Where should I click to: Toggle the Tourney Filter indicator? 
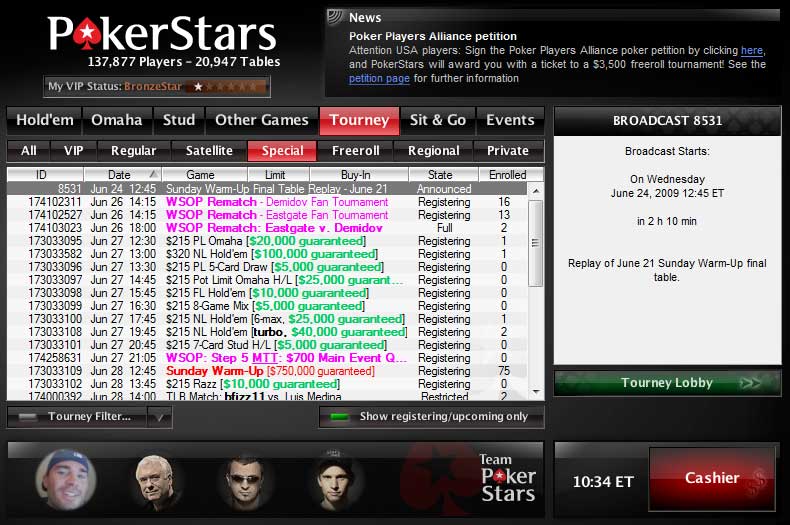(27, 417)
